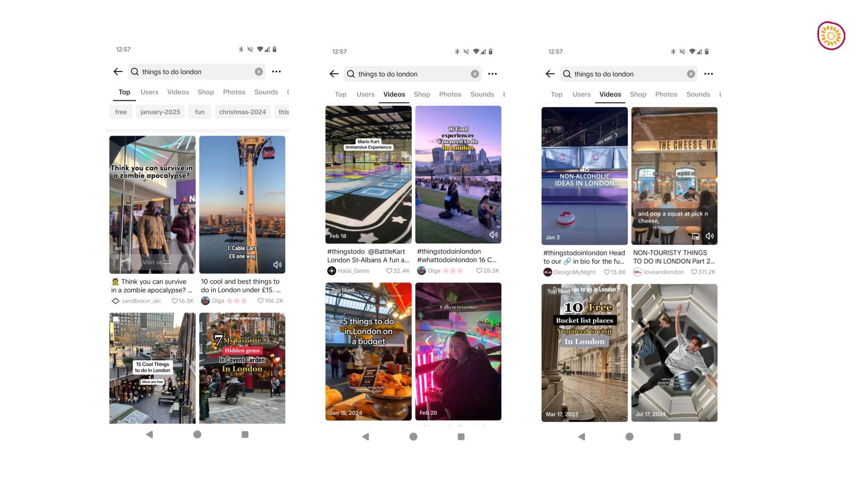Like the DesignMyNight video

607,272
